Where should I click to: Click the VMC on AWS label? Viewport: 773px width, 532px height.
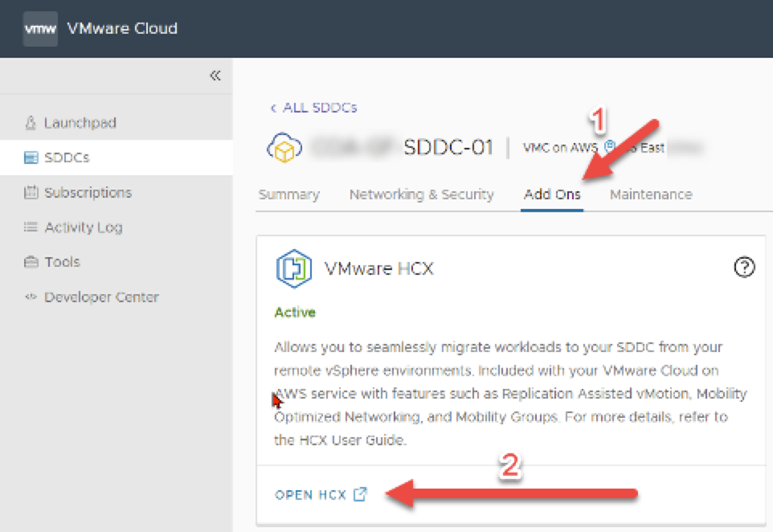click(560, 147)
